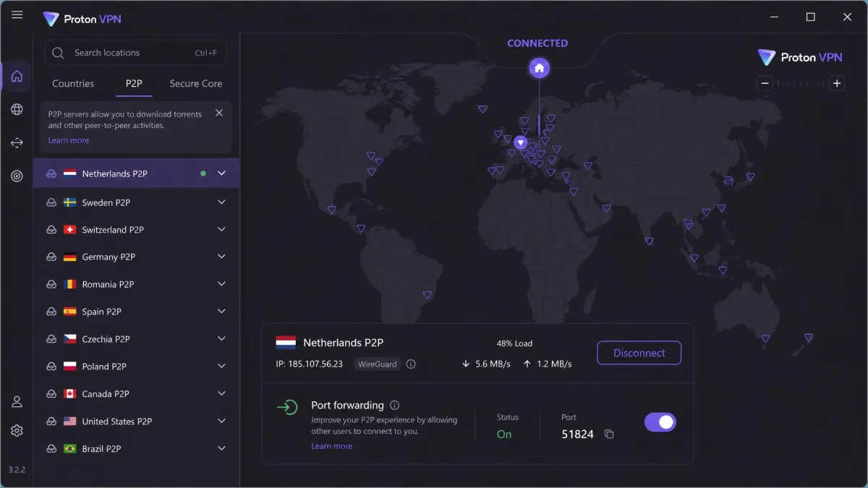Click the Disconnect button
The height and width of the screenshot is (488, 868).
tap(639, 353)
